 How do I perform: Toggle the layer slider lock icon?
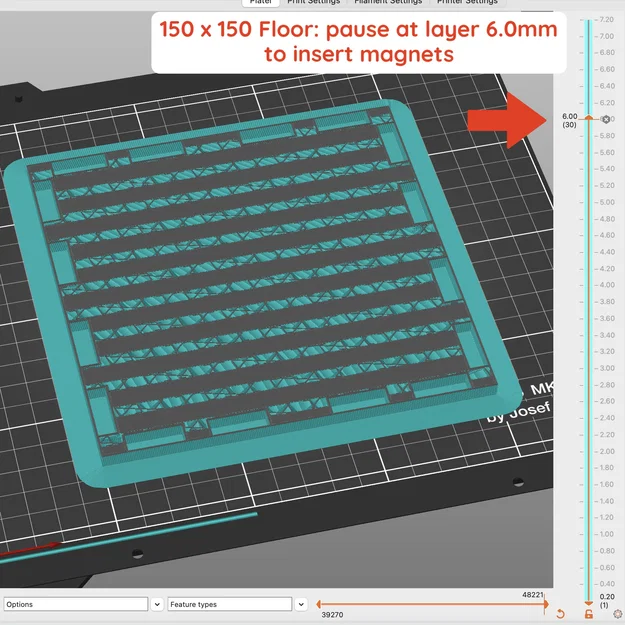tap(589, 614)
